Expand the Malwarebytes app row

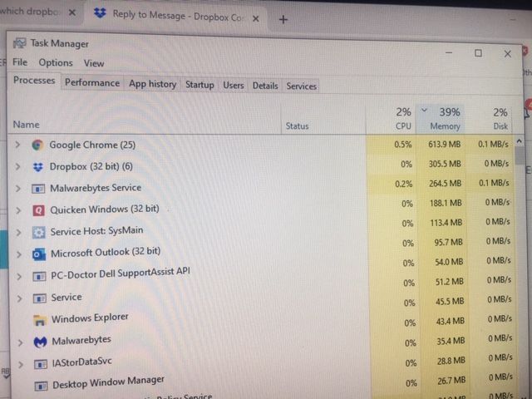[x=20, y=342]
